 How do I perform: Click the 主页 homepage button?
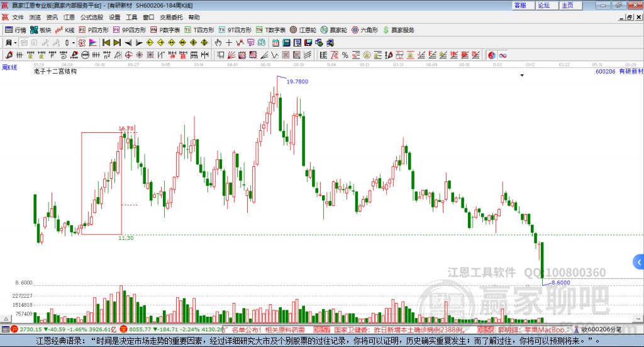point(570,5)
